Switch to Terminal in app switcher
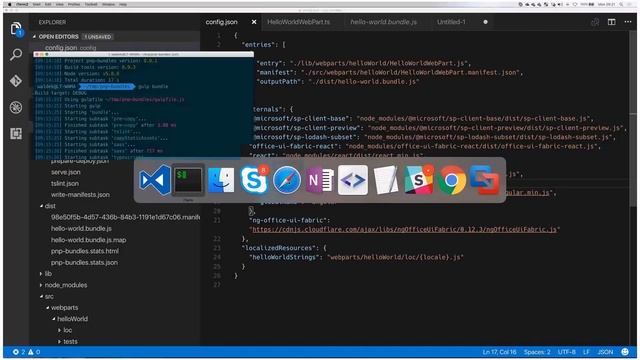This screenshot has width=640, height=360. pos(188,180)
